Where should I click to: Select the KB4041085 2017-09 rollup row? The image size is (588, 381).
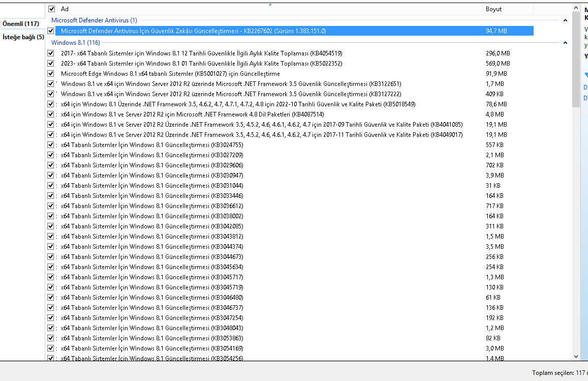pos(262,124)
